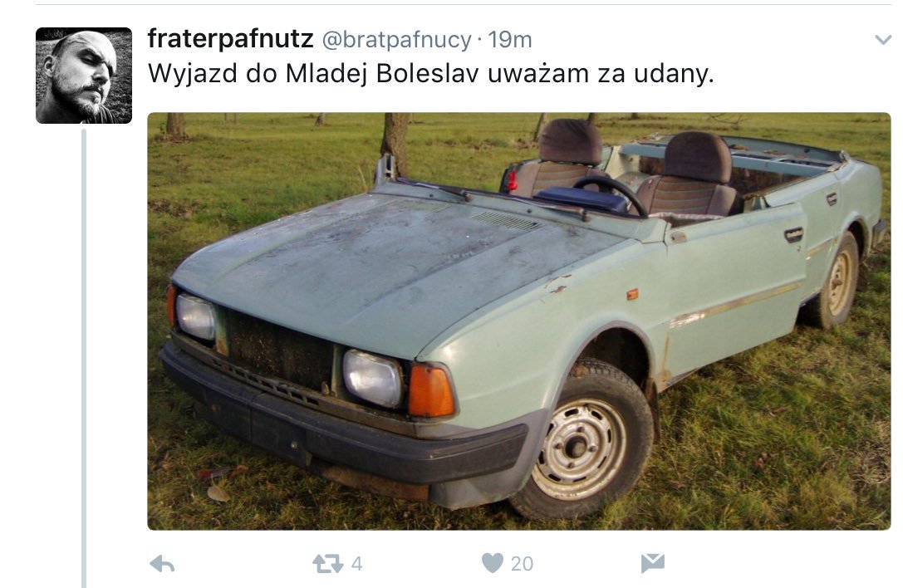View the 20 likes count
Image resolution: width=903 pixels, height=588 pixels.
(x=522, y=563)
